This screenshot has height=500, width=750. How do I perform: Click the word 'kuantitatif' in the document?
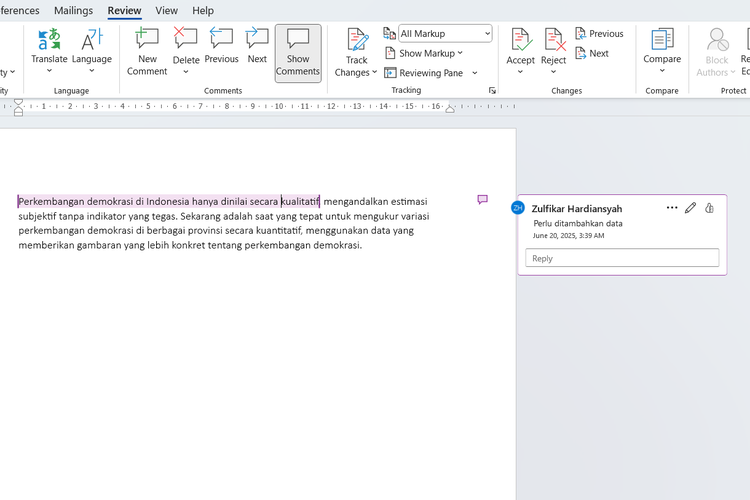279,231
